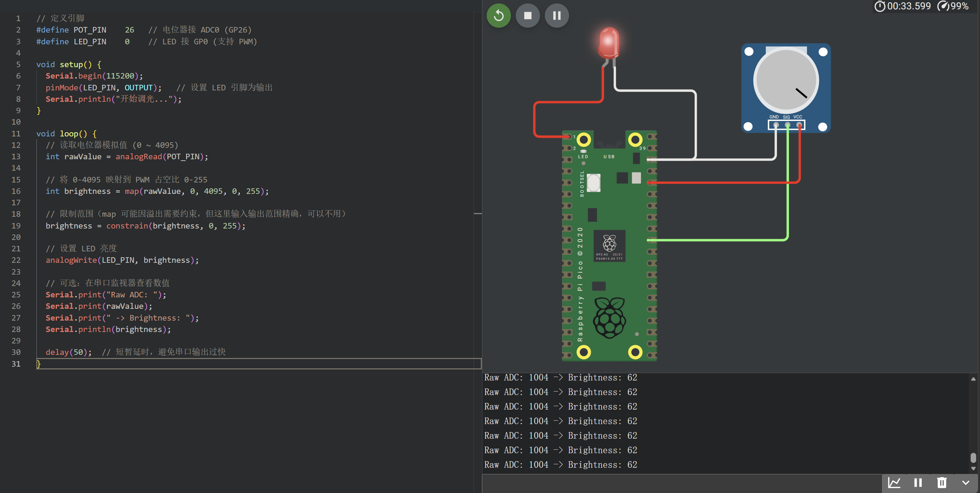The width and height of the screenshot is (980, 493).
Task: Restart the simulation with green button
Action: (x=498, y=16)
